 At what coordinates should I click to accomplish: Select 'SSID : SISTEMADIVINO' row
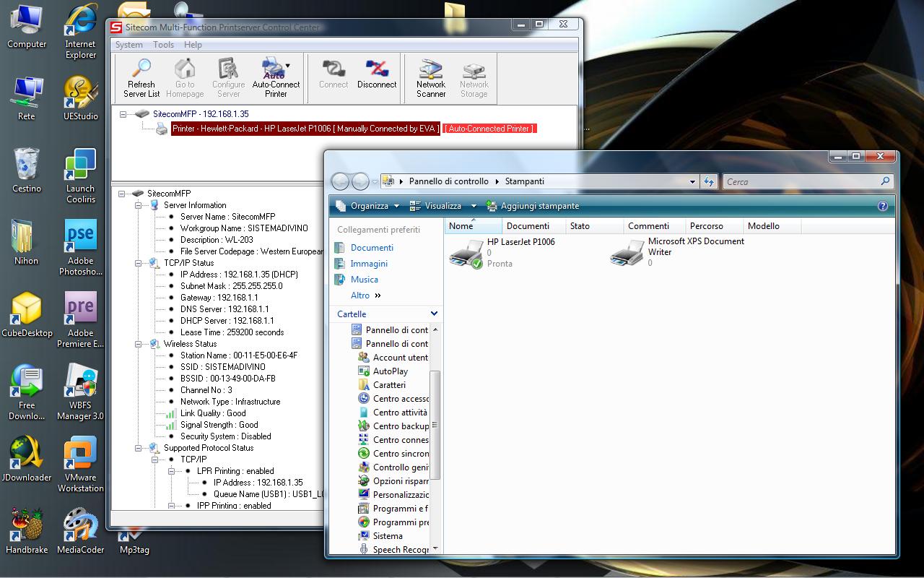tap(222, 367)
